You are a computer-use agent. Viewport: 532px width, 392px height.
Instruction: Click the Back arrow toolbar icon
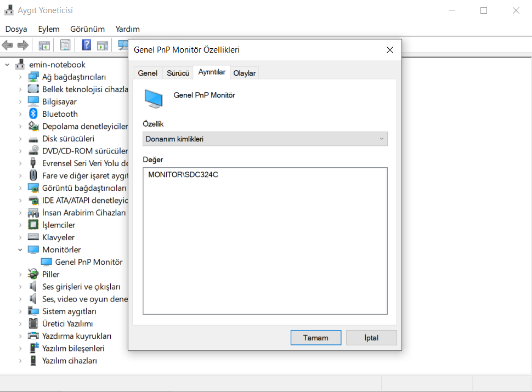(x=7, y=45)
